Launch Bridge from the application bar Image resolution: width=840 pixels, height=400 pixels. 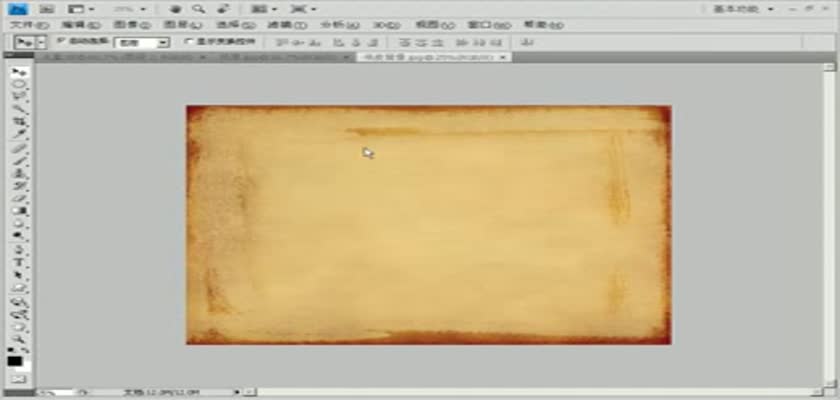click(x=45, y=8)
